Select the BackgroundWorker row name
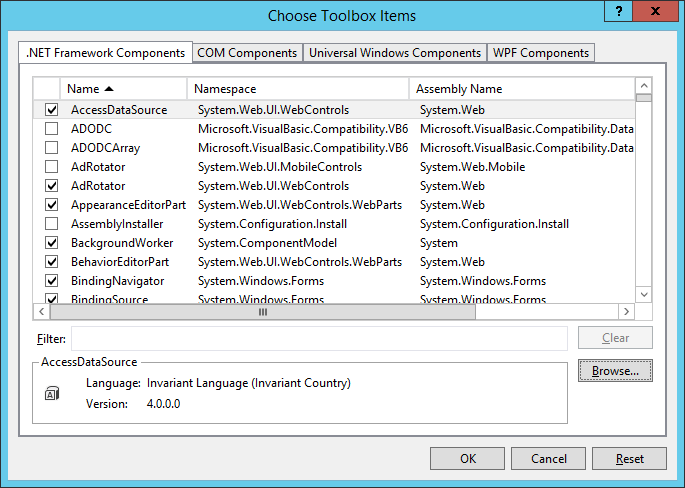 (122, 242)
